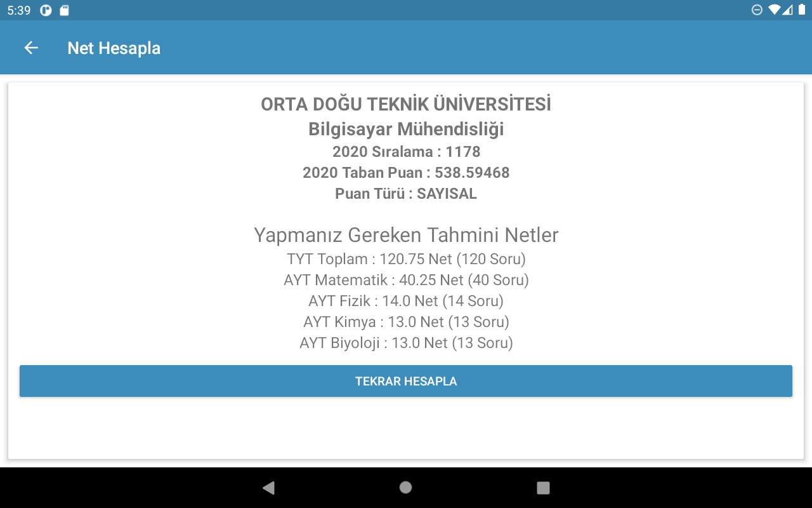Tap the battery status icon
Screen dimensions: 812x508
click(x=802, y=10)
